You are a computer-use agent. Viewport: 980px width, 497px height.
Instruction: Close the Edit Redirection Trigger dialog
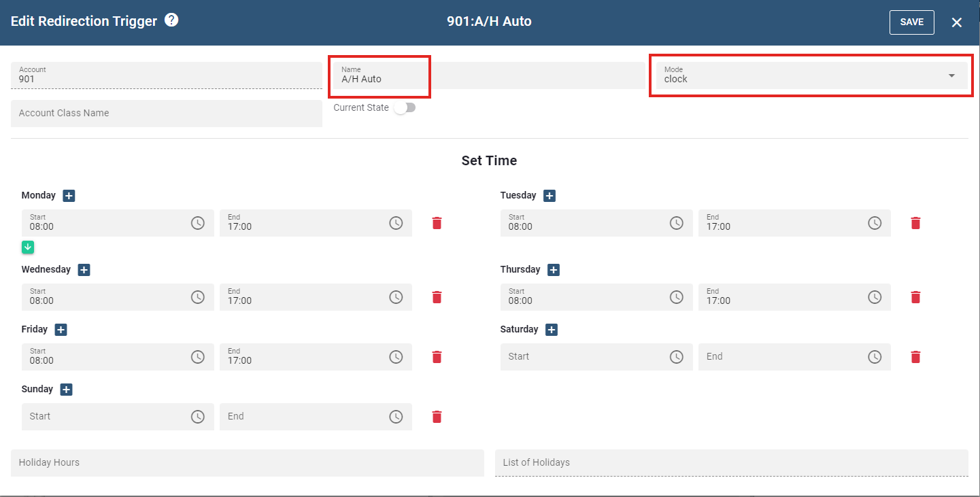click(x=956, y=22)
